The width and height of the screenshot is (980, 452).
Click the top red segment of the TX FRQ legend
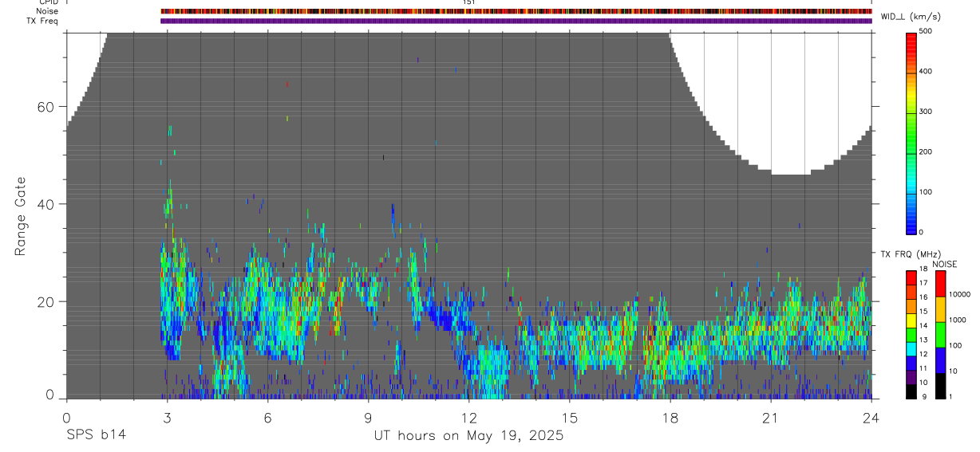[912, 277]
